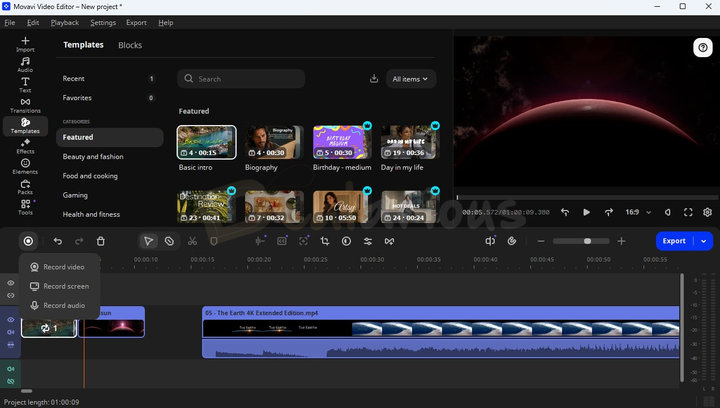This screenshot has height=408, width=720.
Task: Open the 16:9 aspect ratio dropdown
Action: 638,212
